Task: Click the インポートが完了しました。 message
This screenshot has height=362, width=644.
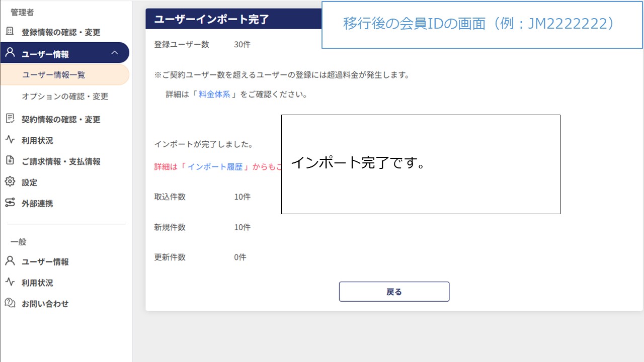Action: pyautogui.click(x=203, y=144)
